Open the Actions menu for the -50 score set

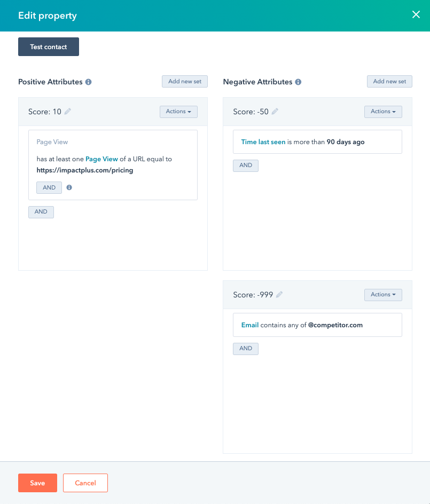click(383, 112)
